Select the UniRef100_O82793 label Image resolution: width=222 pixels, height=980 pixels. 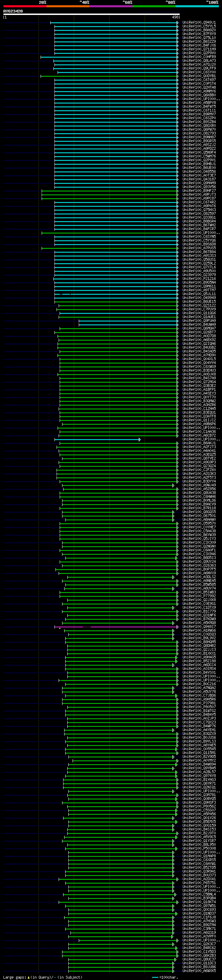pyautogui.click(x=199, y=133)
